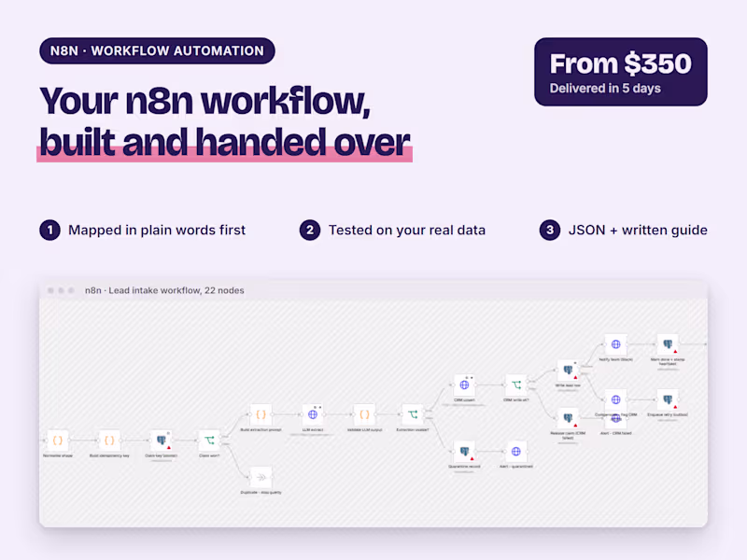Screen dimensions: 747x560
Task: Click the 'Normalize shape' node label
Action: point(58,455)
